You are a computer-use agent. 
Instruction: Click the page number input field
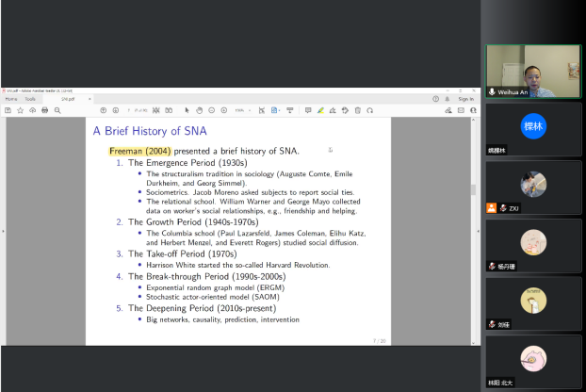point(129,110)
